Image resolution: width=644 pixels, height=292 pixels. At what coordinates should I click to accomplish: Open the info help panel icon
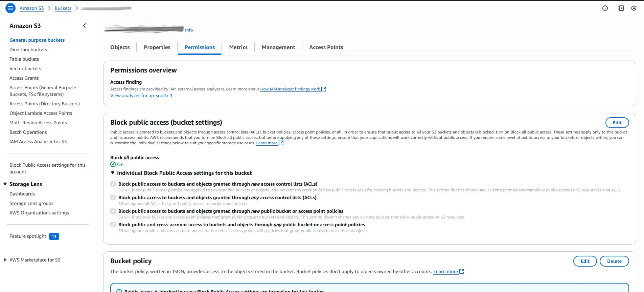(605, 8)
